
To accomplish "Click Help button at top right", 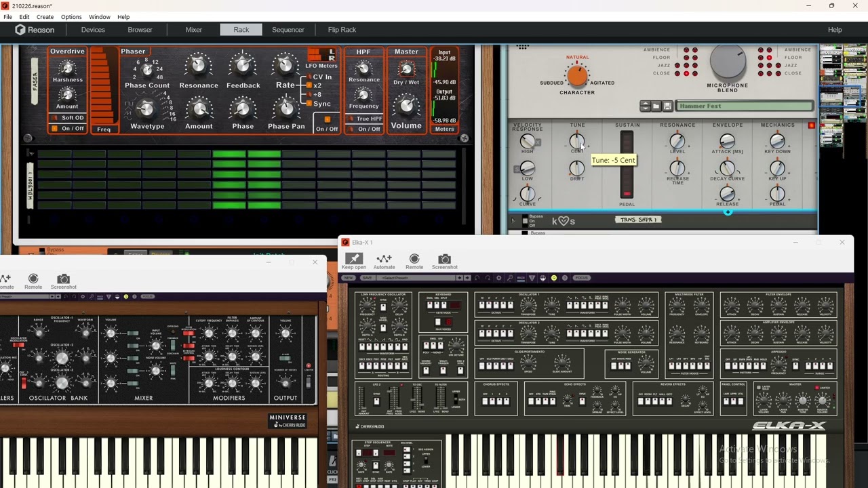I will click(835, 30).
